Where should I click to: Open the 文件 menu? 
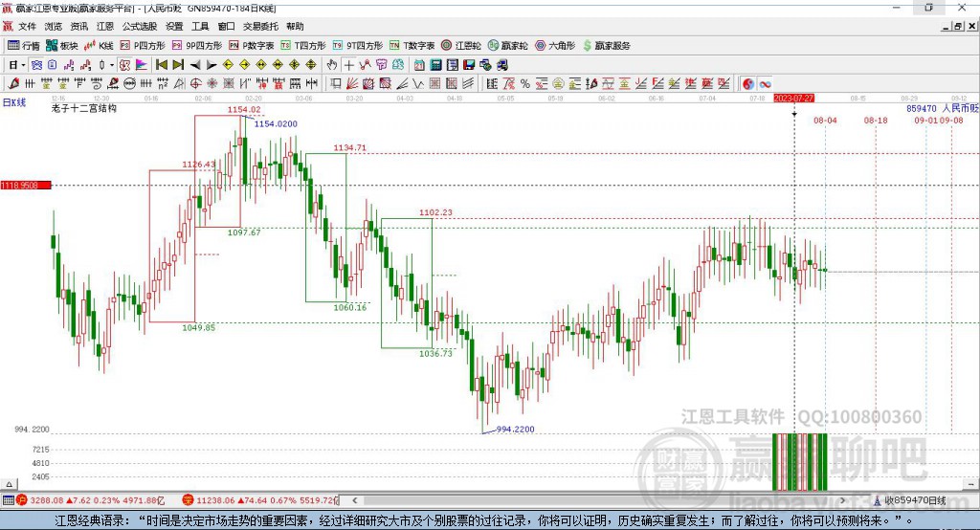27,26
